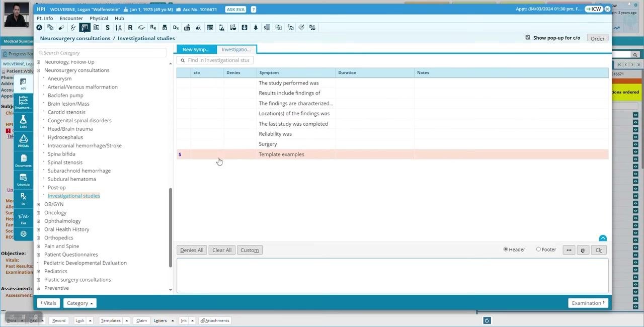Image resolution: width=644 pixels, height=327 pixels.
Task: Open Schedule in left sidebar
Action: pos(23,179)
